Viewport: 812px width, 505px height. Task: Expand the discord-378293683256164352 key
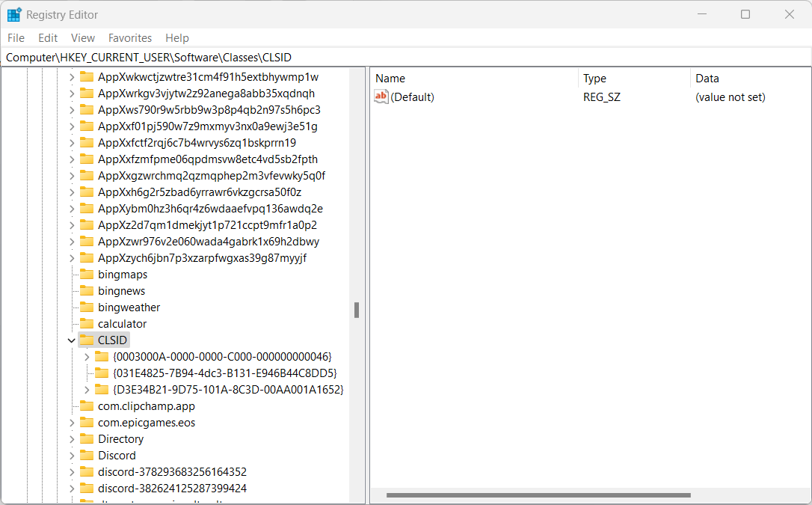pyautogui.click(x=72, y=472)
